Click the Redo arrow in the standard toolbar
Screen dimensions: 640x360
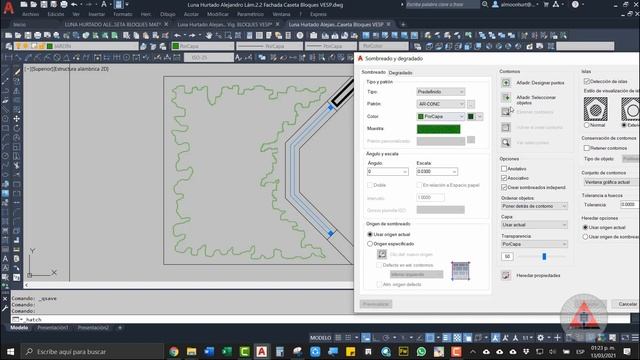[191, 36]
